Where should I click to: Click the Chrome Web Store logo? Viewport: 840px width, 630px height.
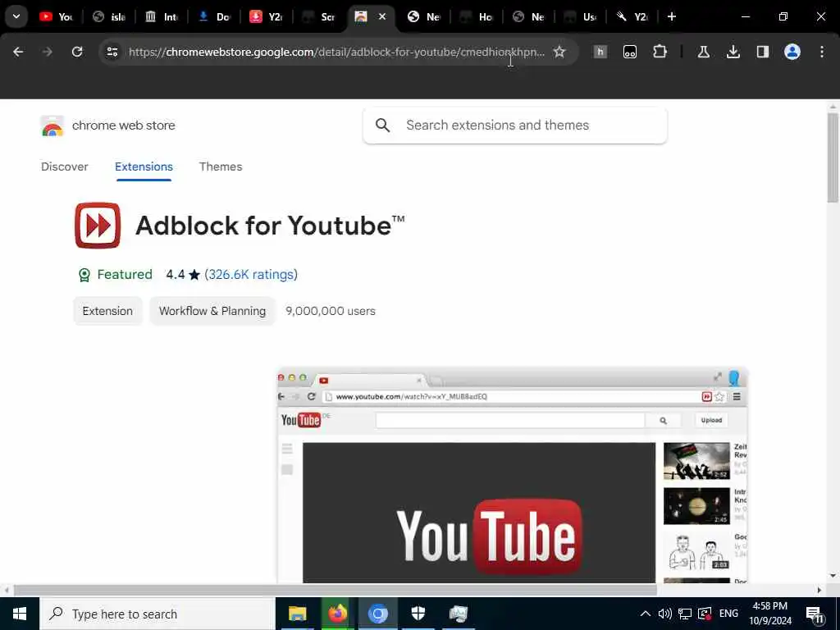[x=52, y=126]
